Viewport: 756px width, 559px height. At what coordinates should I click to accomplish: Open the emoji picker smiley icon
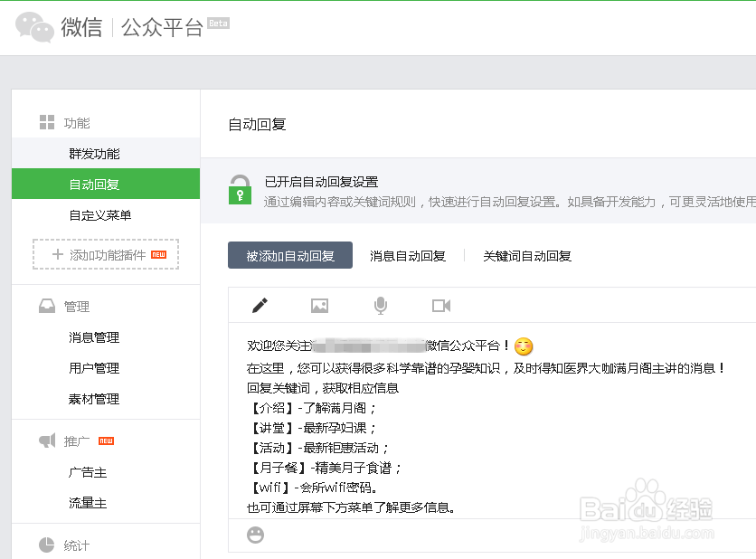255,535
